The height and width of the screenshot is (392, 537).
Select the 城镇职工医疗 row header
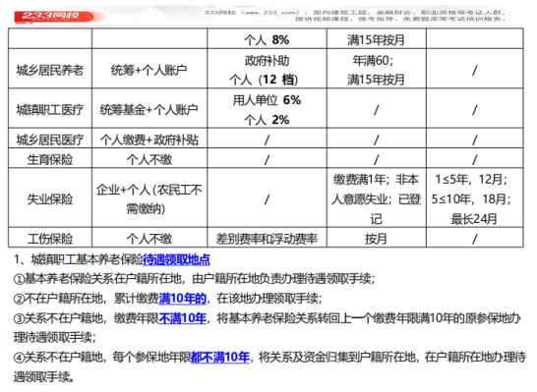[50, 110]
